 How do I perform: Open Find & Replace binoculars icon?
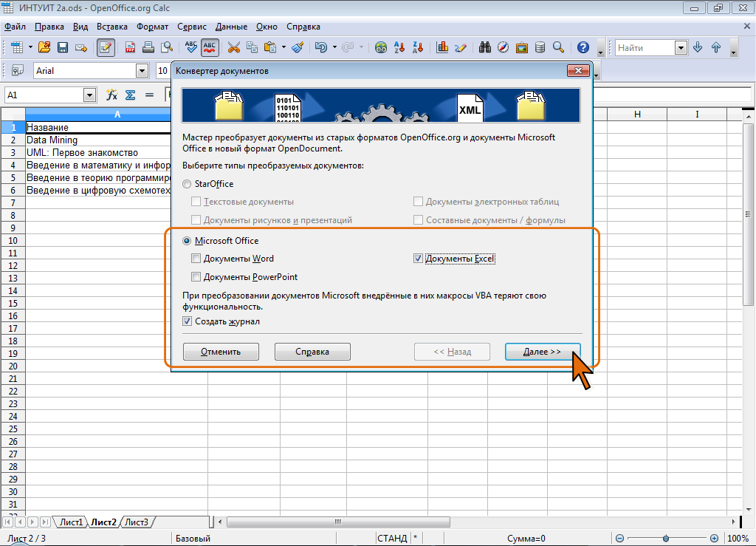coord(485,47)
